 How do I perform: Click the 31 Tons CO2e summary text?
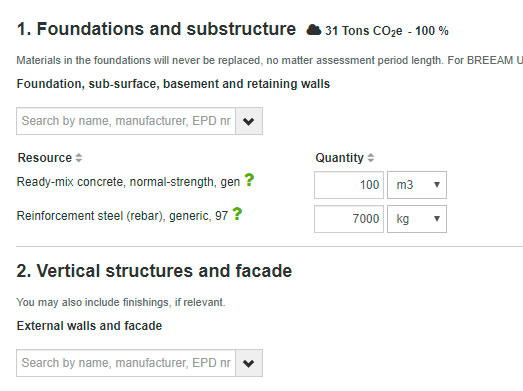coord(387,31)
